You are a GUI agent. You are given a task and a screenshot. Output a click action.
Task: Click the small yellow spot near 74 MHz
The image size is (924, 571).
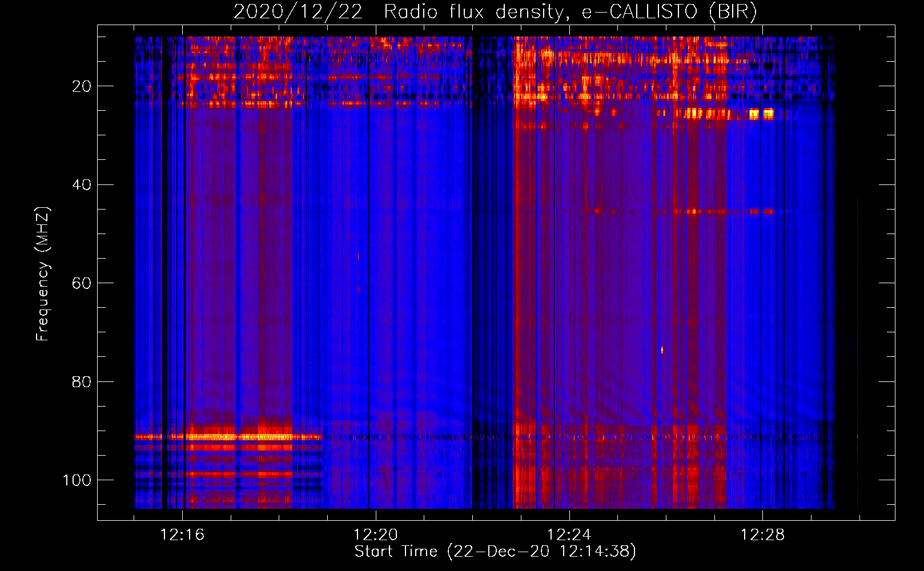tap(662, 350)
